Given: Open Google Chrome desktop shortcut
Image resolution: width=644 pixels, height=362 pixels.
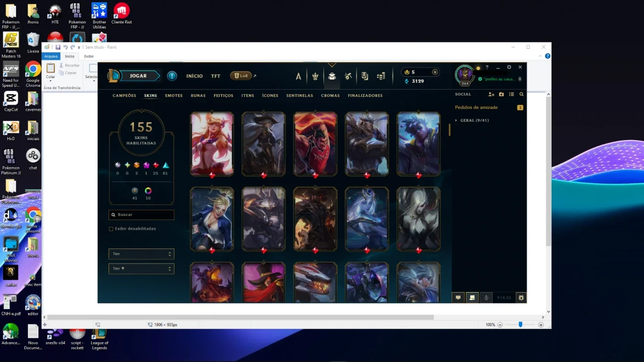Looking at the screenshot, I should click(33, 75).
